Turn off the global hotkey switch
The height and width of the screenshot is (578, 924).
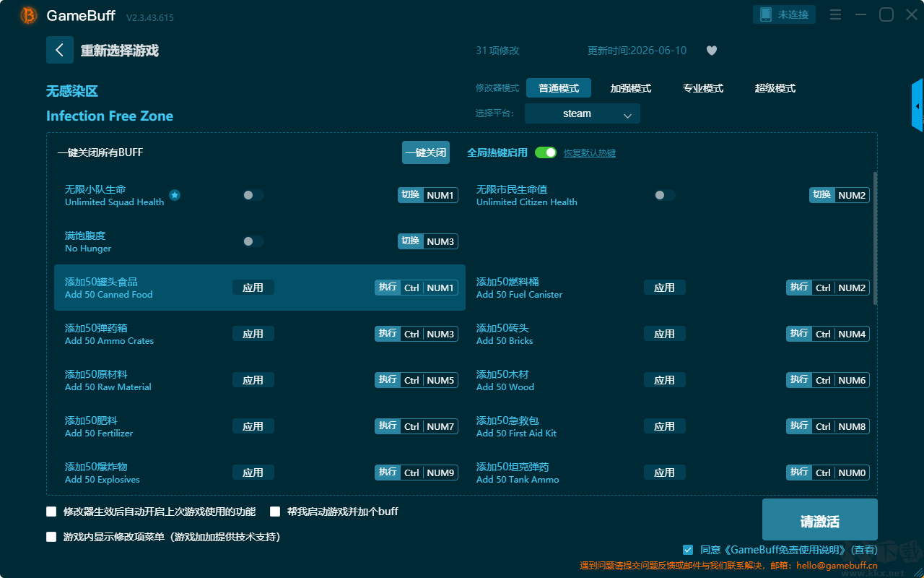[546, 152]
